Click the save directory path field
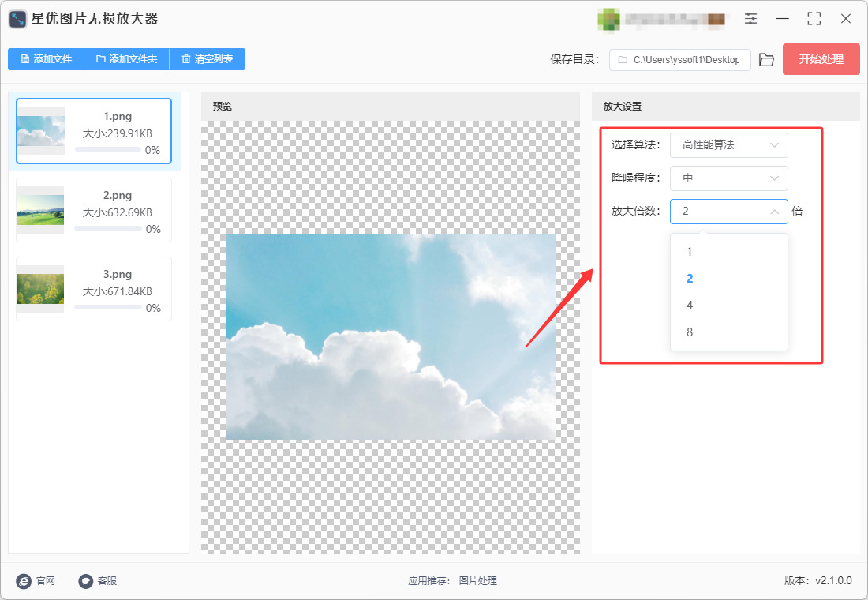The width and height of the screenshot is (868, 600). click(x=679, y=60)
